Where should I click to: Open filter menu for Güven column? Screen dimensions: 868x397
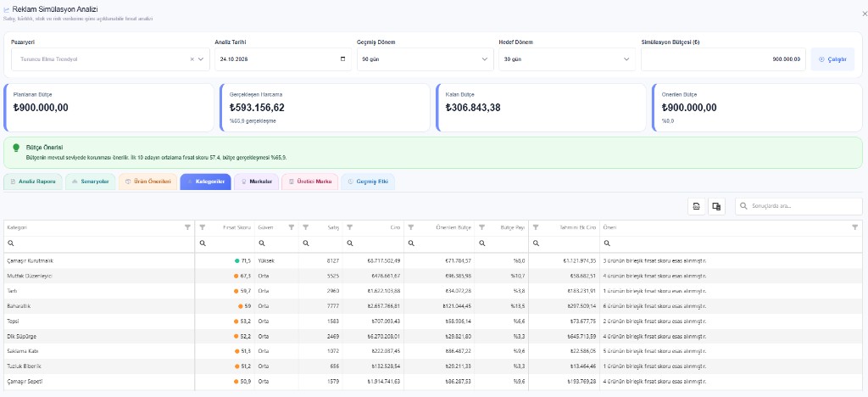292,227
